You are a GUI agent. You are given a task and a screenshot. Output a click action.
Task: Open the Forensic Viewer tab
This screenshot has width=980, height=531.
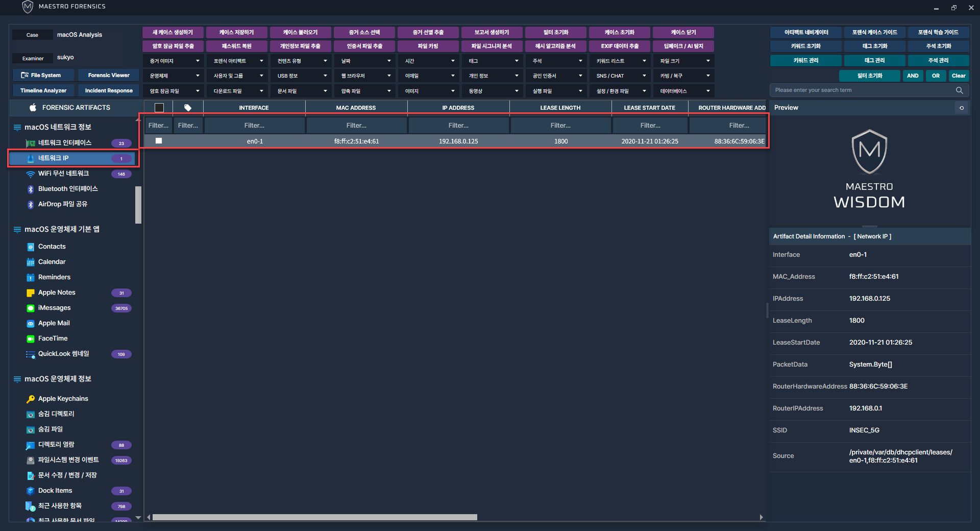109,75
